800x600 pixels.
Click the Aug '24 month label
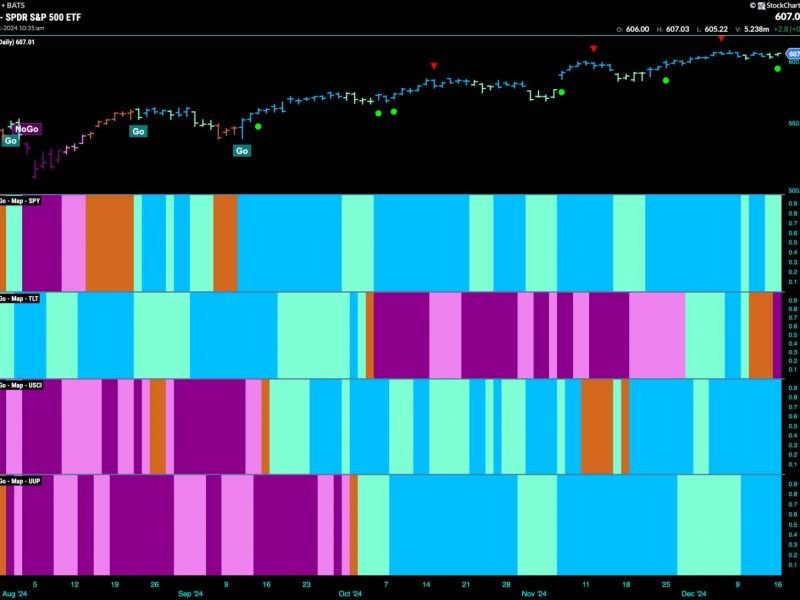click(x=15, y=593)
